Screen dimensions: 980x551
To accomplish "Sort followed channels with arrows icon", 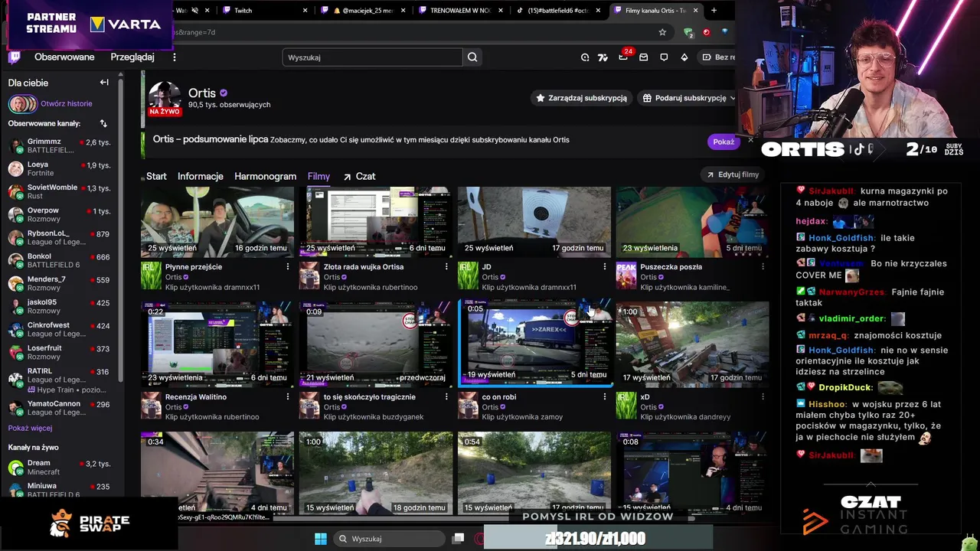I will click(103, 123).
